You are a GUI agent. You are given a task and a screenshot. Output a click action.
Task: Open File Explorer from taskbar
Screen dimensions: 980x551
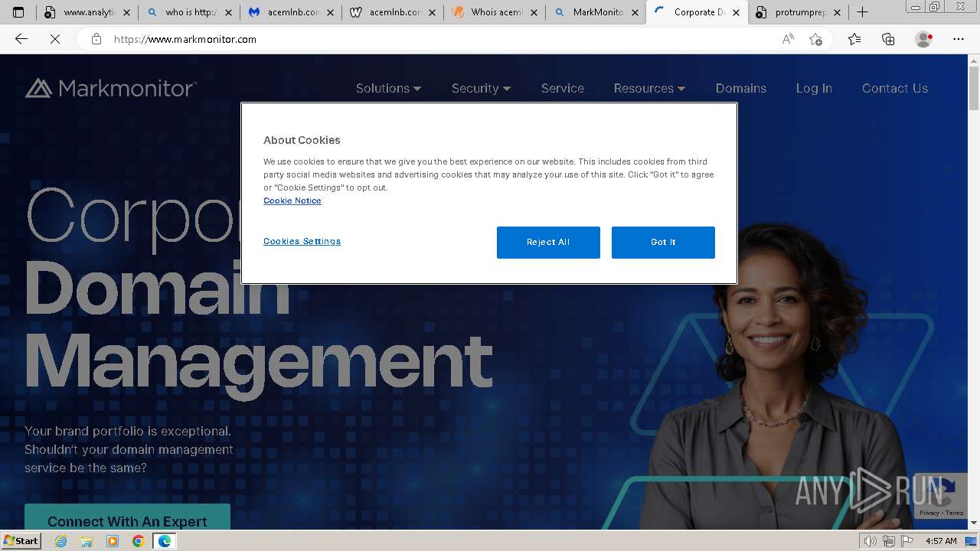pos(87,541)
